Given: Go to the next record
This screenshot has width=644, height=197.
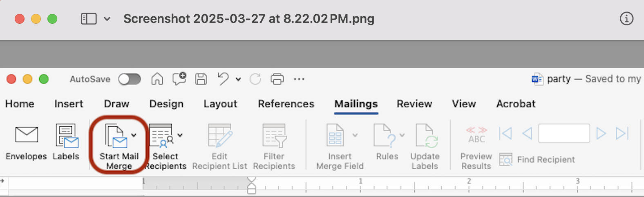Looking at the screenshot, I should pyautogui.click(x=601, y=134).
